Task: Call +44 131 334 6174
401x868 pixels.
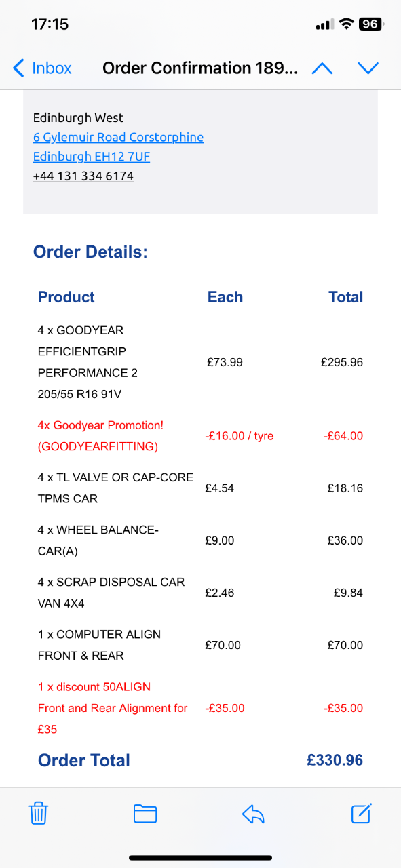Action: click(83, 176)
